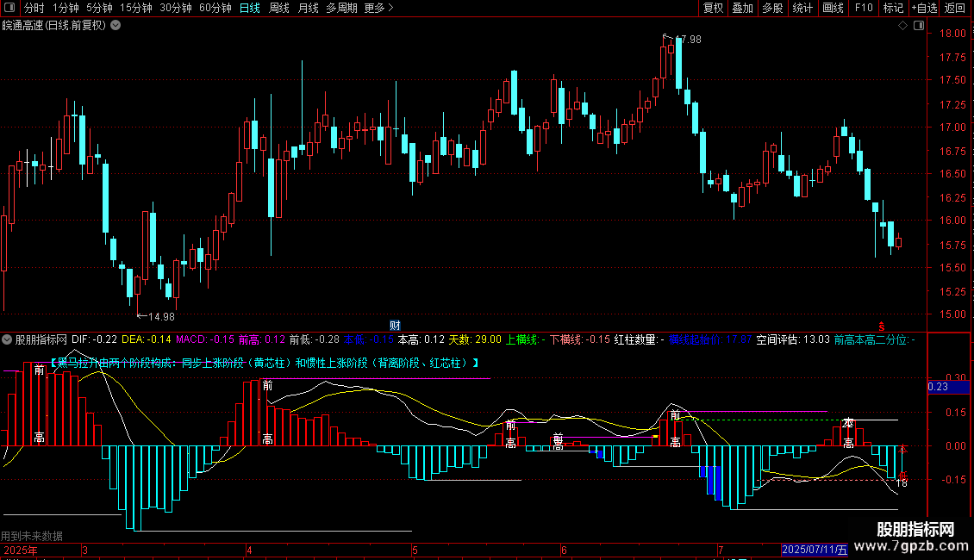This screenshot has width=974, height=560.
Task: Open F10 company info
Action: coord(864,8)
